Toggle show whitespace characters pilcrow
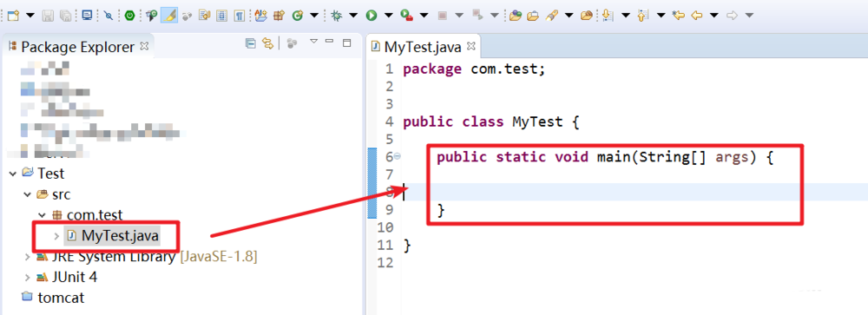Viewport: 868px width, 315px height. pos(240,16)
